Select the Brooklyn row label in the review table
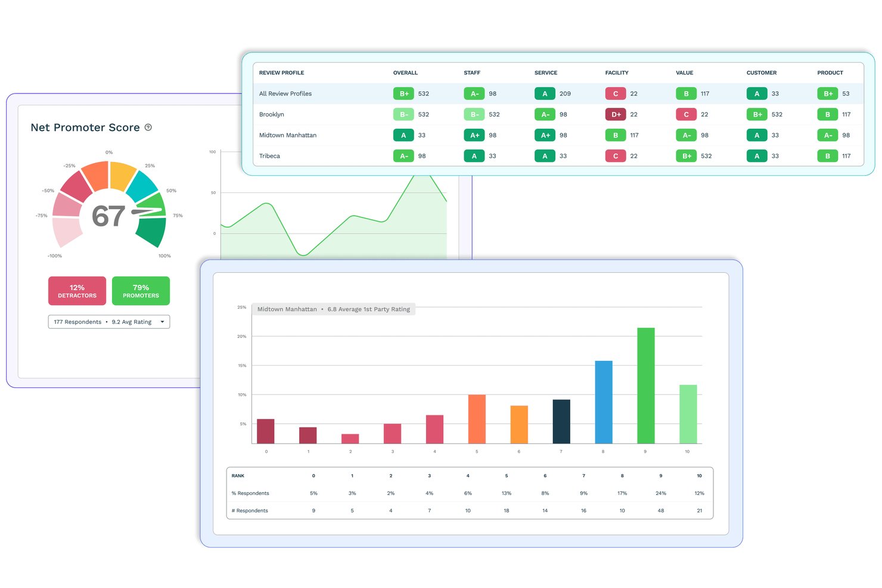This screenshot has width=882, height=588. (x=272, y=114)
